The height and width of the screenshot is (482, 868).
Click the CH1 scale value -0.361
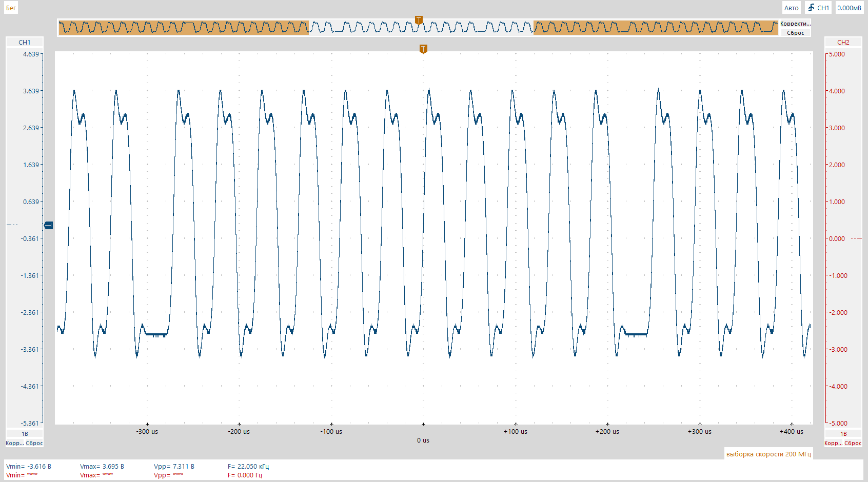point(30,238)
